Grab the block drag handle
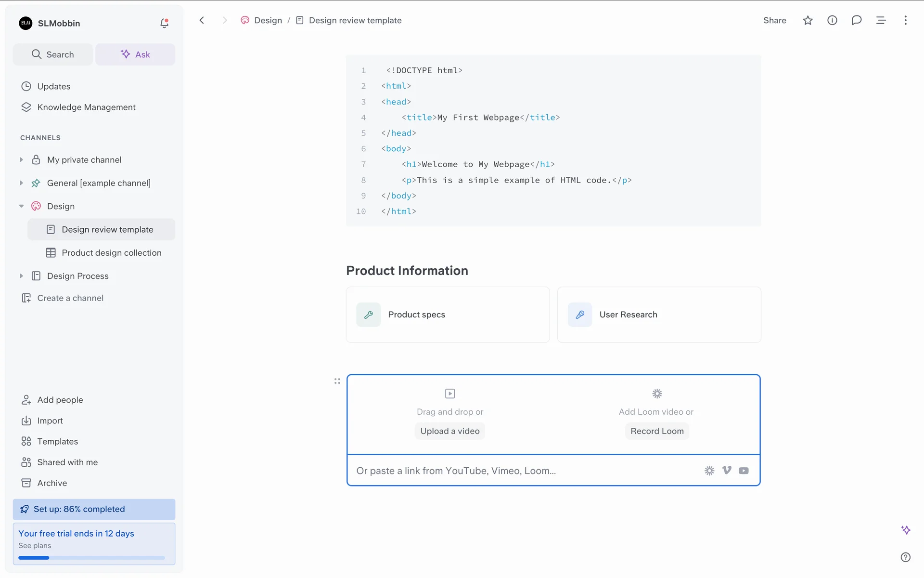The width and height of the screenshot is (924, 578). point(337,381)
